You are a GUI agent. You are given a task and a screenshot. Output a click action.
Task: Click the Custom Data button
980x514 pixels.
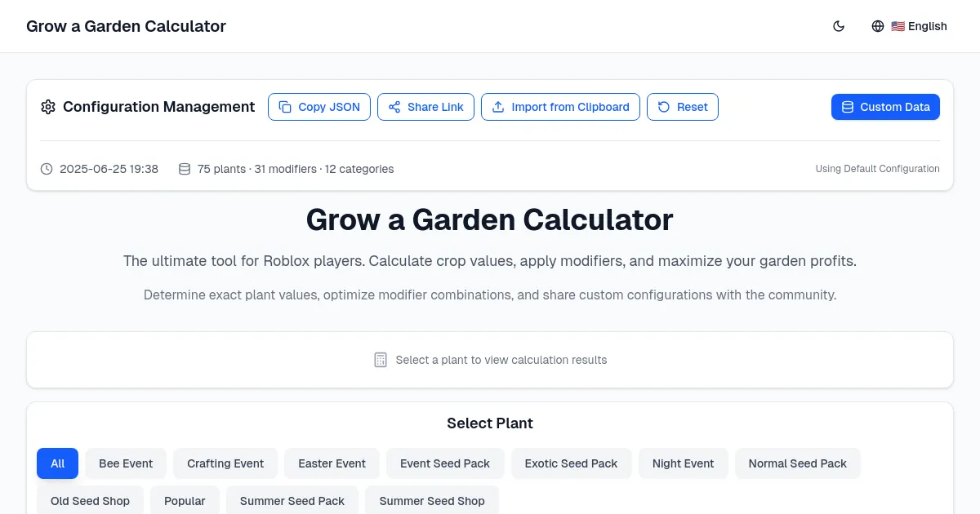coord(885,106)
